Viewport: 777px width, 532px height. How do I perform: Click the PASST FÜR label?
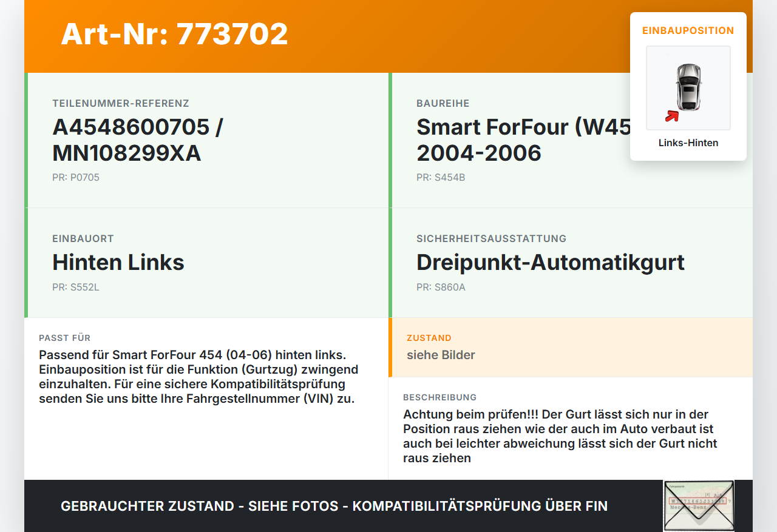[65, 338]
